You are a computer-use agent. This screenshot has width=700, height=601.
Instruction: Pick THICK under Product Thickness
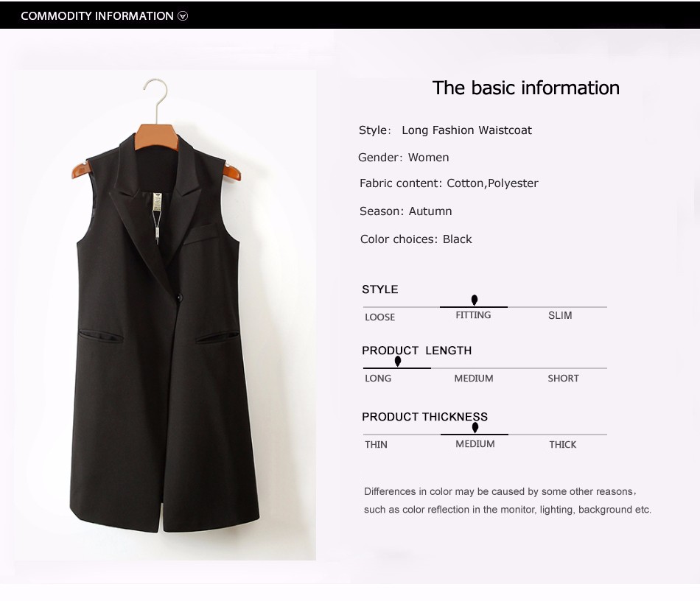pyautogui.click(x=562, y=444)
